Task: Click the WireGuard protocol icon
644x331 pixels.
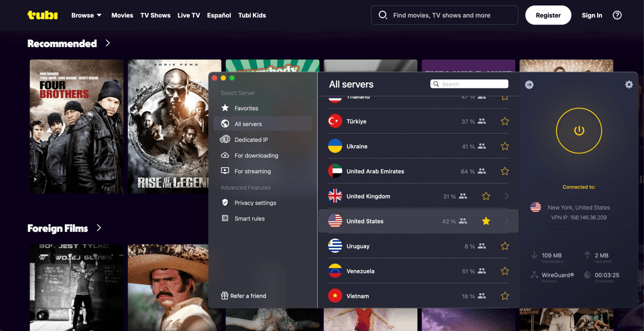Action: (535, 275)
